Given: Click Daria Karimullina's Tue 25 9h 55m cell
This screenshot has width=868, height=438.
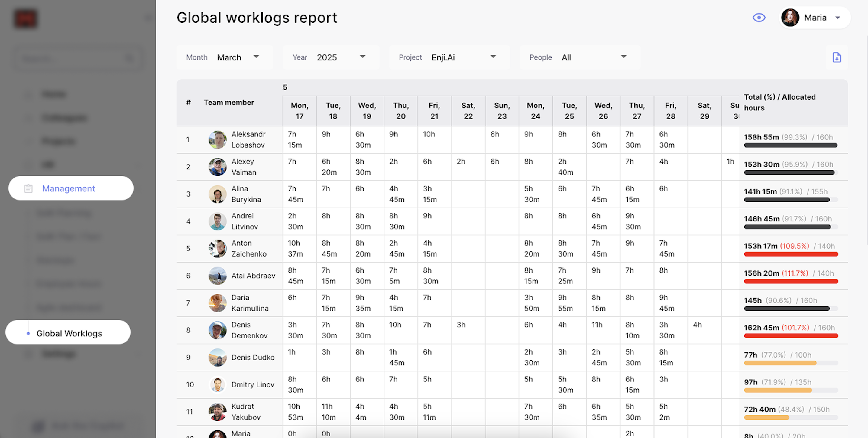Looking at the screenshot, I should 569,303.
